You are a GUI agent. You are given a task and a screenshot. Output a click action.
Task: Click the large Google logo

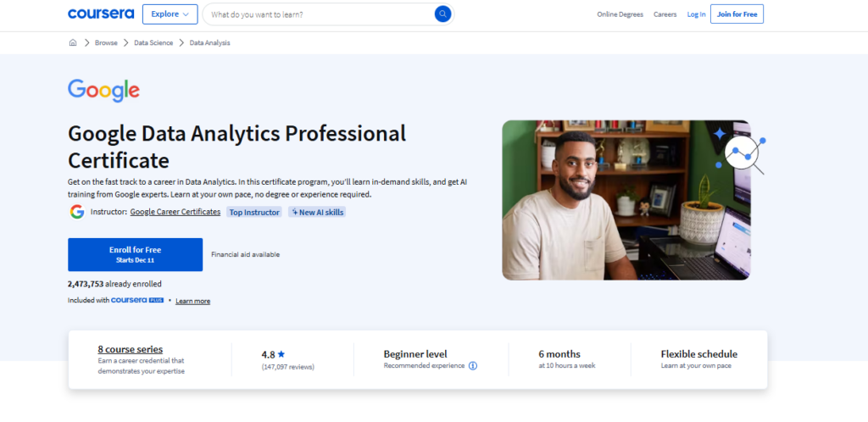coord(103,90)
